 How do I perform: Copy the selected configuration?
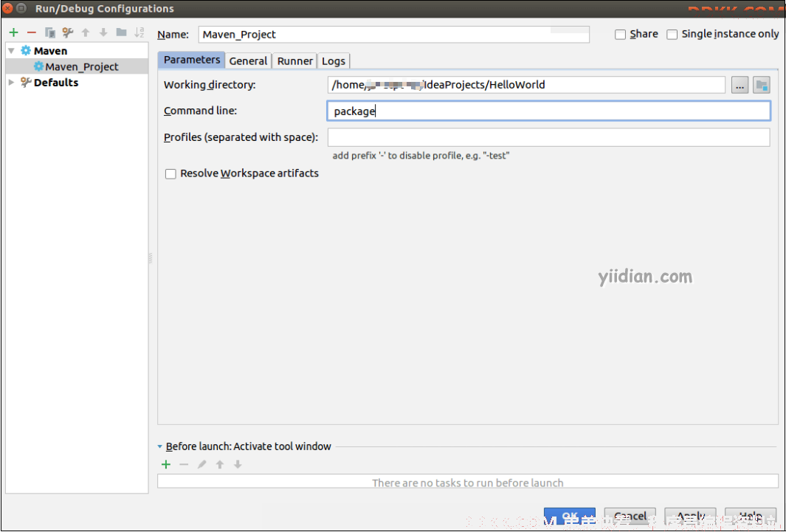click(49, 32)
